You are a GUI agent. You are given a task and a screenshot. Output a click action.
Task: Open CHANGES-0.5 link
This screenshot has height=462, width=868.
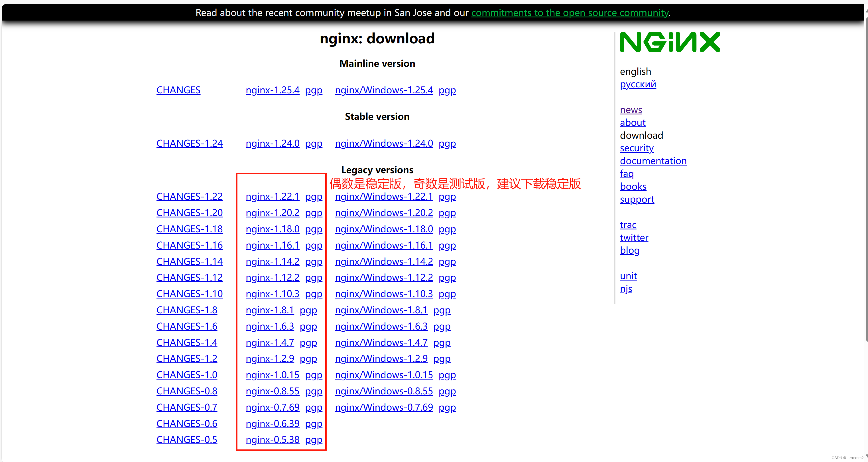[x=187, y=440]
